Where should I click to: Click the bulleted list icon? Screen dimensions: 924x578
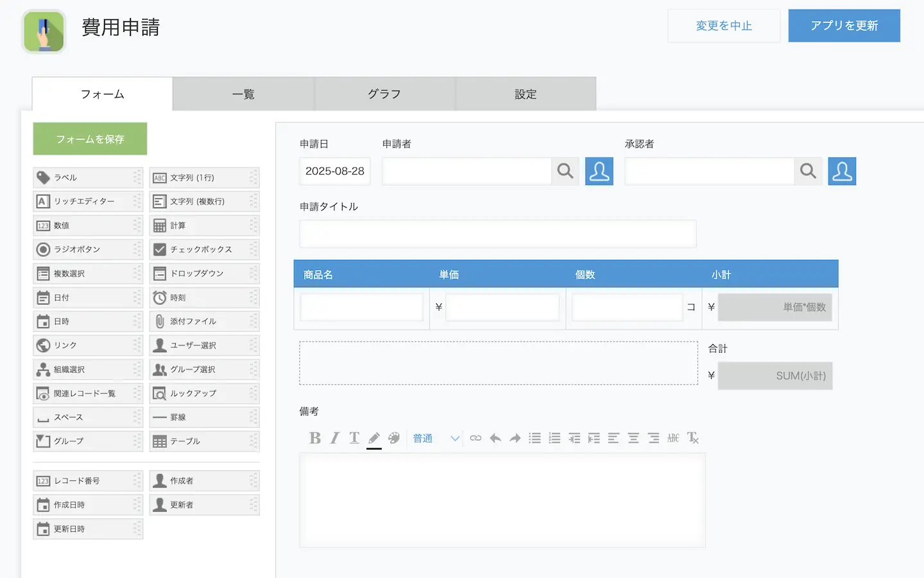pos(535,438)
